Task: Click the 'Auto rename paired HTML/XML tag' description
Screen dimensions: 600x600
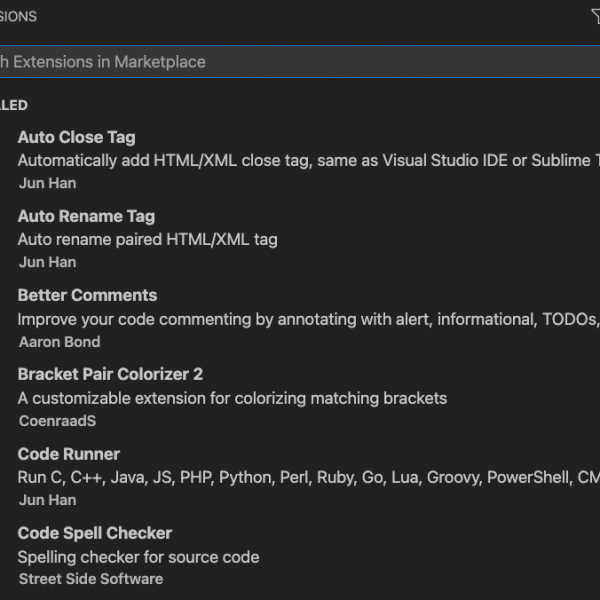Action: 147,240
